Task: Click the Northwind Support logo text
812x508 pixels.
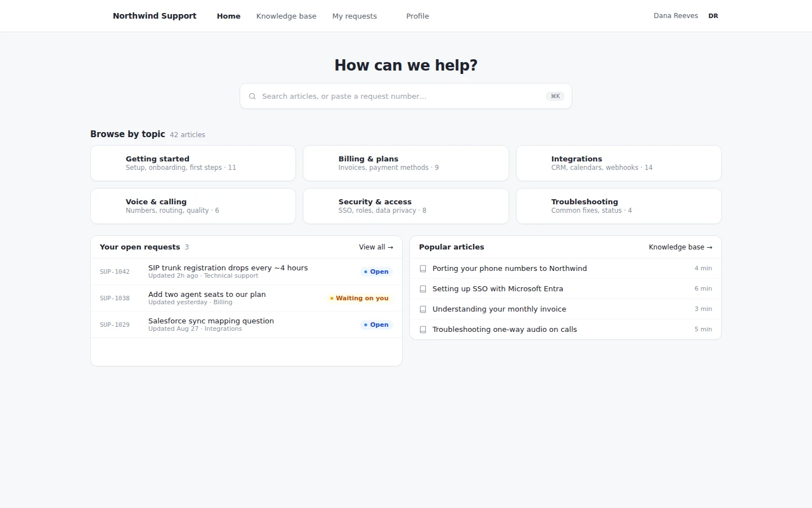Action: (155, 16)
